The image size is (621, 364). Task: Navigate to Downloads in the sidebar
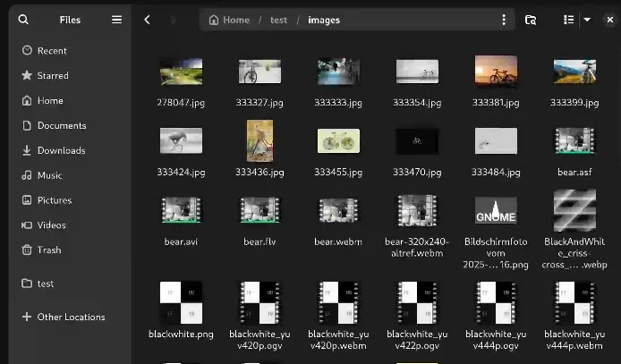(61, 150)
